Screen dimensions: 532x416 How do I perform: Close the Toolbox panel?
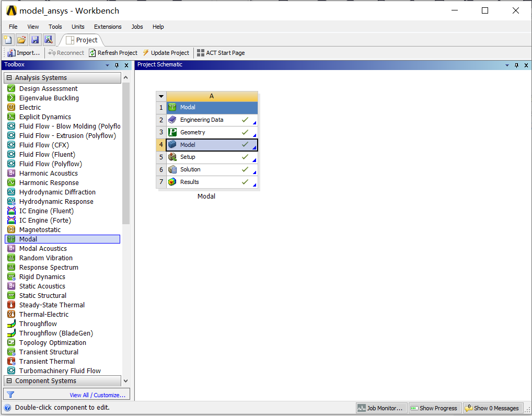pos(126,65)
